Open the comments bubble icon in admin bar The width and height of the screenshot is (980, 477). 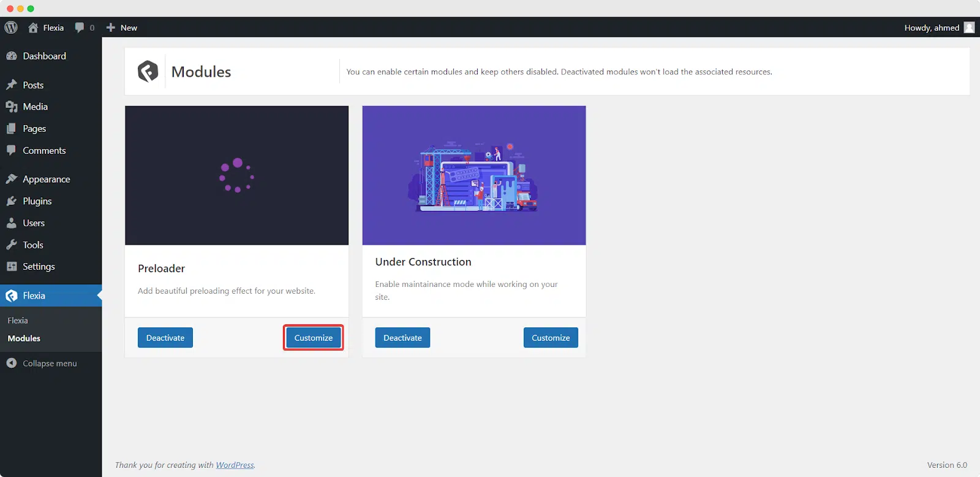point(80,28)
